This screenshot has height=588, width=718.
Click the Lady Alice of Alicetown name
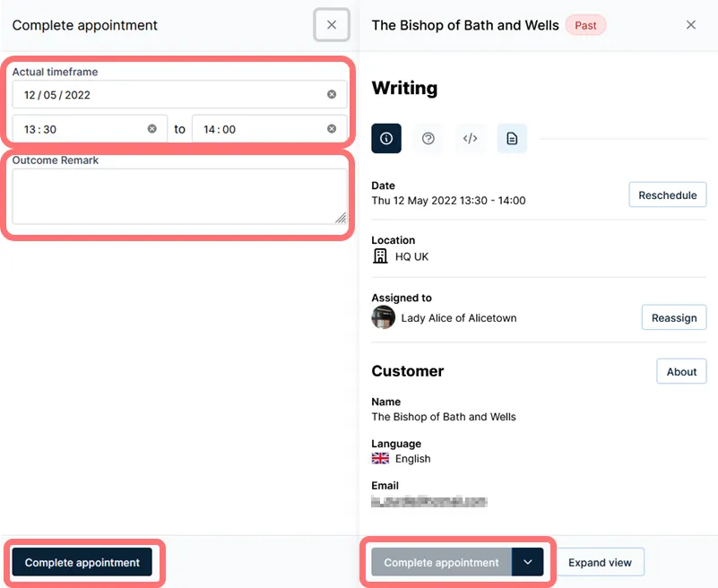click(459, 318)
